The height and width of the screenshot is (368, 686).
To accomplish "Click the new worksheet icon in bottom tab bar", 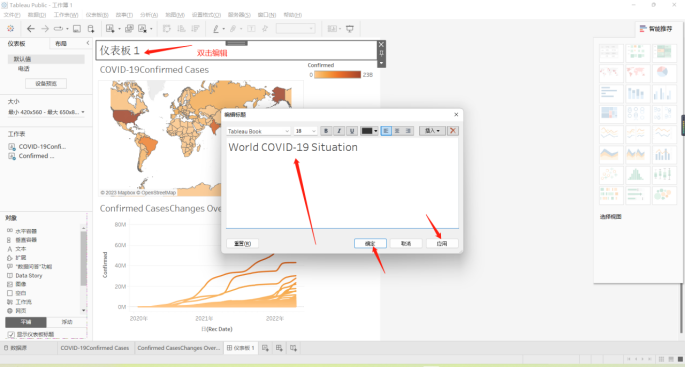I will 265,348.
